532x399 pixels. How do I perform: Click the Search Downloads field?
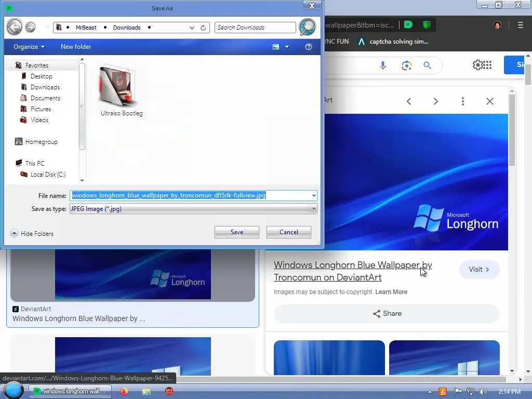[x=255, y=28]
